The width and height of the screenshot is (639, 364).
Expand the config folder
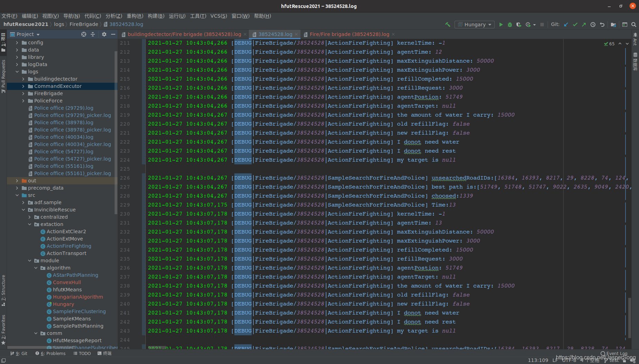click(17, 43)
